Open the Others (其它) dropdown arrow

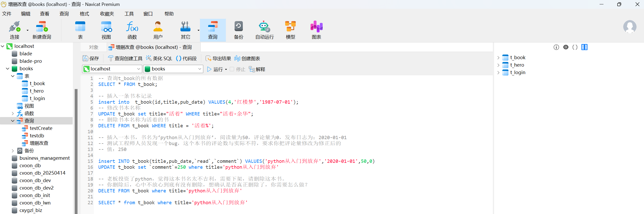tap(198, 30)
